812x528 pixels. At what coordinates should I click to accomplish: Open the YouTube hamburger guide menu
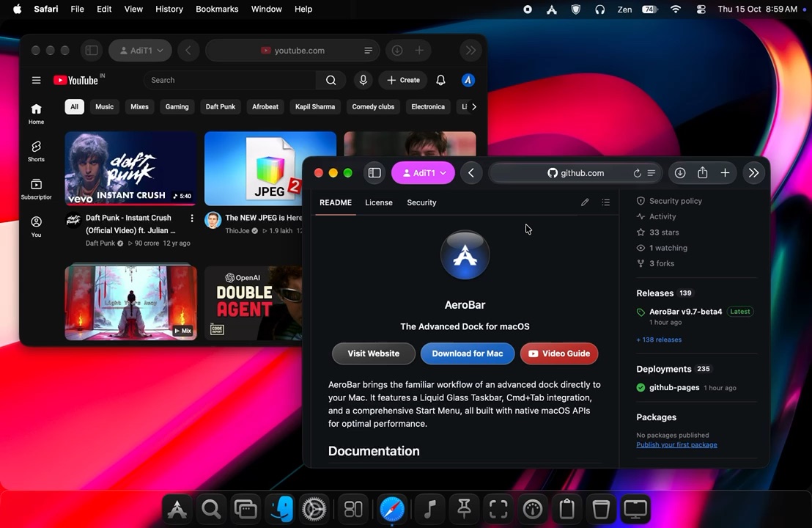click(36, 80)
